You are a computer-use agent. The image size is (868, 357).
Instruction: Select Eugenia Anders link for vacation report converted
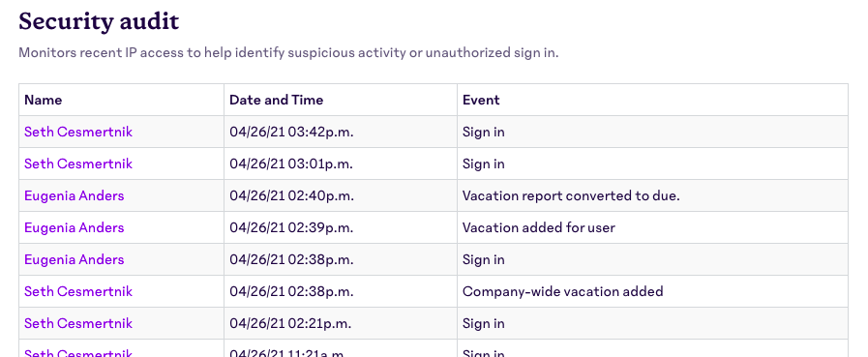[x=75, y=196]
